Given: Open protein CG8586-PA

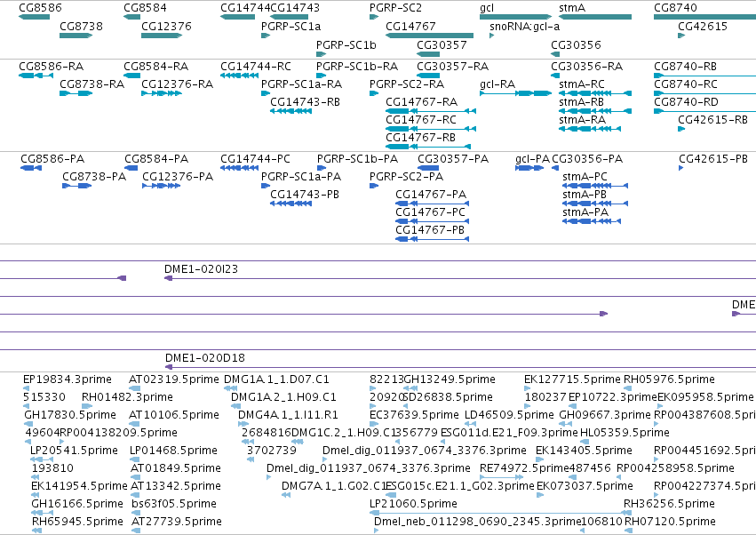Looking at the screenshot, I should [x=31, y=168].
